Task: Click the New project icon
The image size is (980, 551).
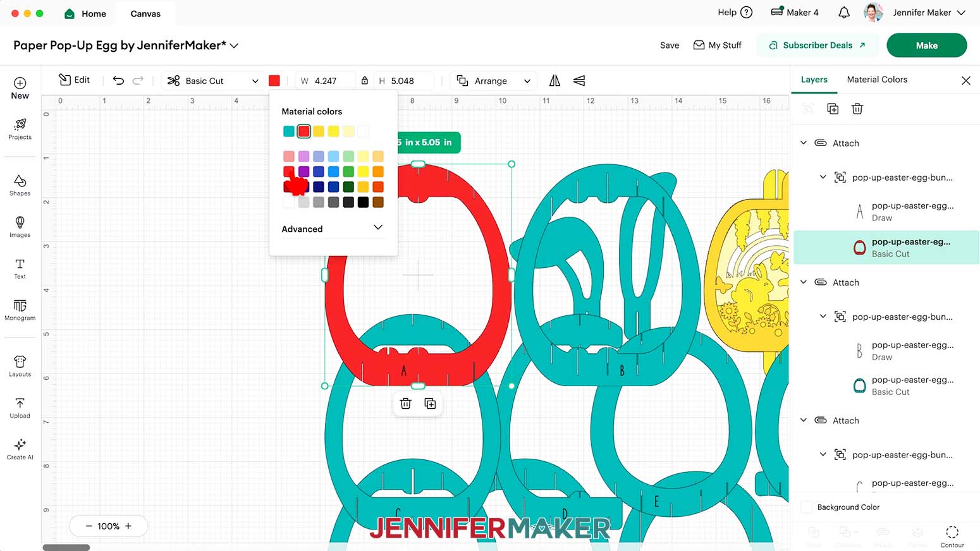Action: (20, 88)
